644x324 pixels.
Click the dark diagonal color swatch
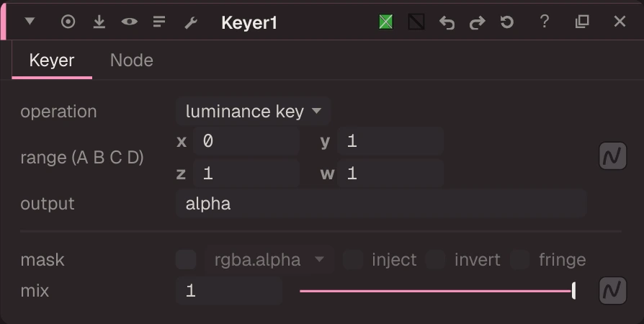(x=416, y=22)
